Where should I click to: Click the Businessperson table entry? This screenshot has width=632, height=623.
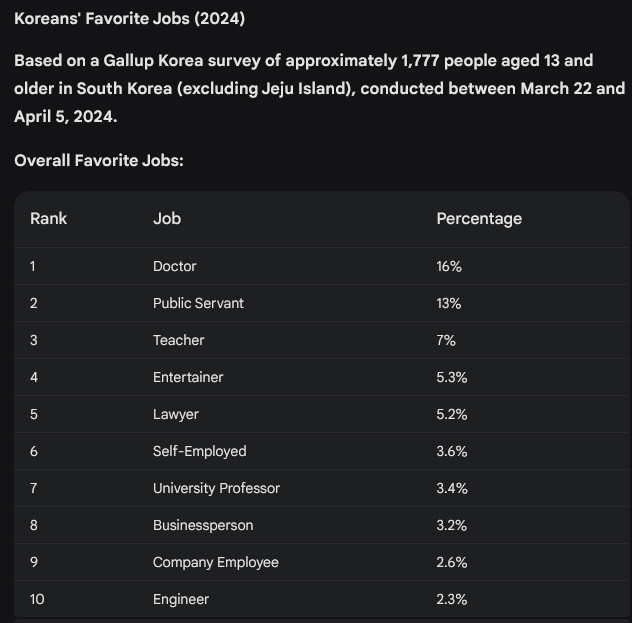[x=203, y=525]
